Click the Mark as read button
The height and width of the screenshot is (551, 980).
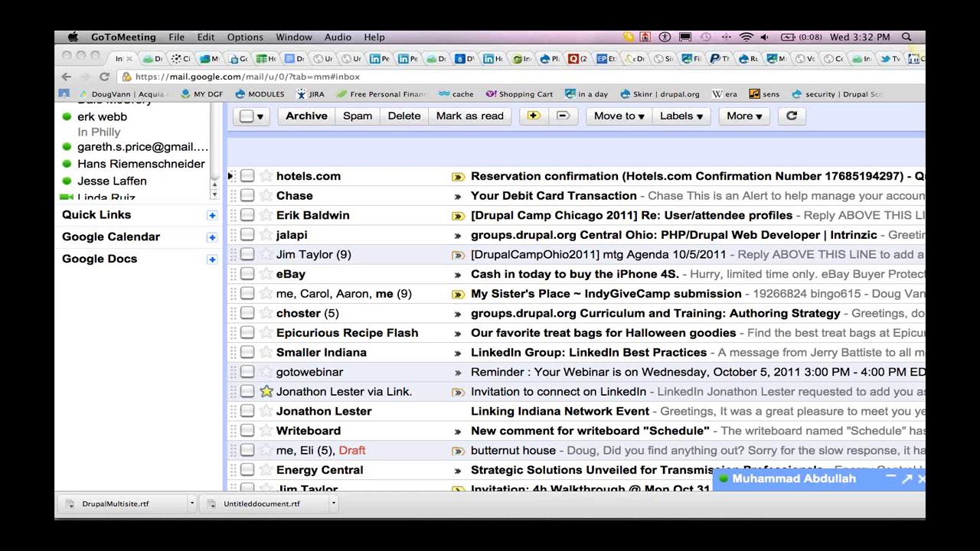[x=470, y=116]
